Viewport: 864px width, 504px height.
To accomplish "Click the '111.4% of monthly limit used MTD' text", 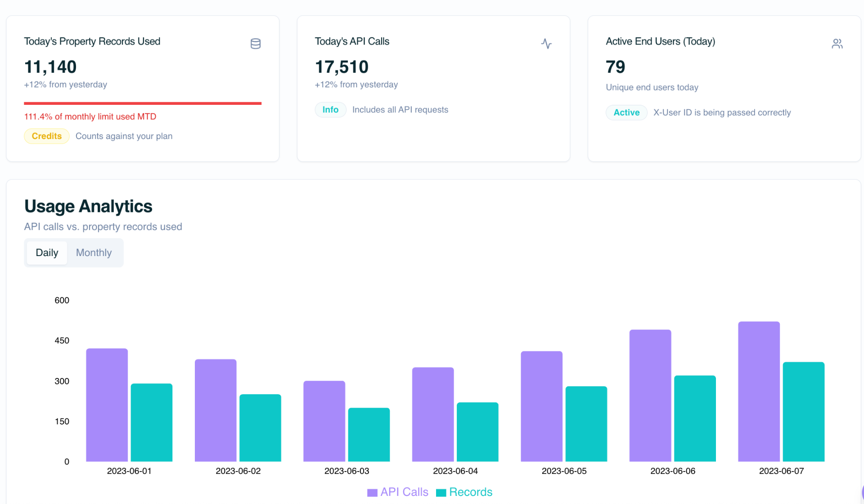I will 90,117.
